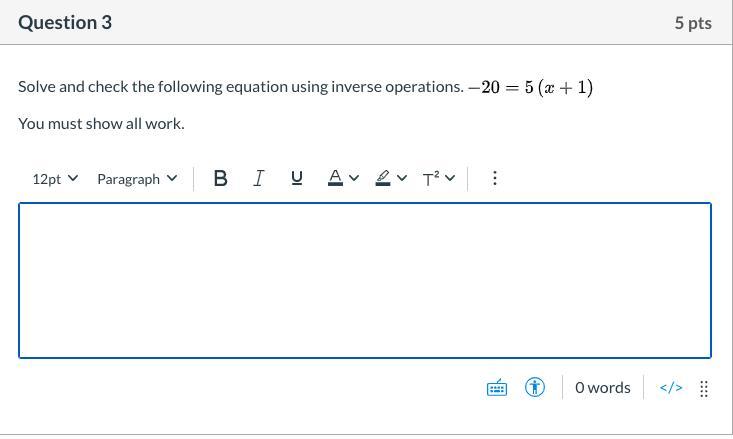This screenshot has width=733, height=439.
Task: Click the Question 3 heading
Action: pos(65,22)
